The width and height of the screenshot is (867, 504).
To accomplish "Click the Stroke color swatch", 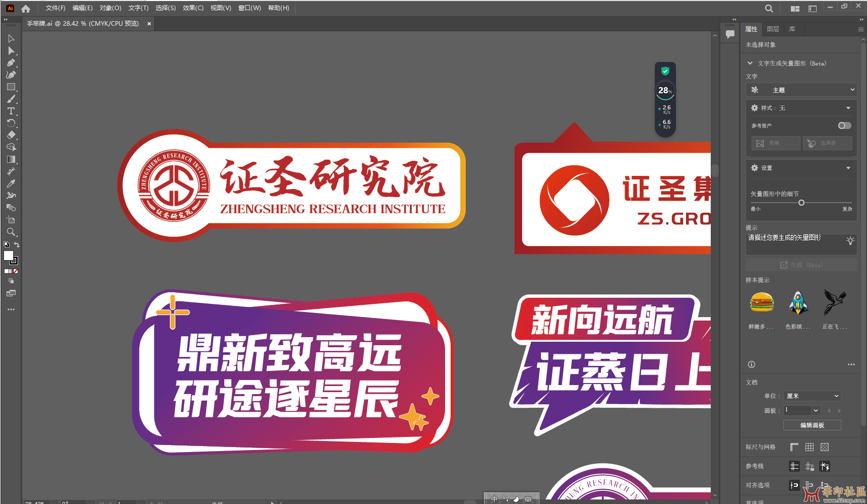I will click(x=14, y=261).
